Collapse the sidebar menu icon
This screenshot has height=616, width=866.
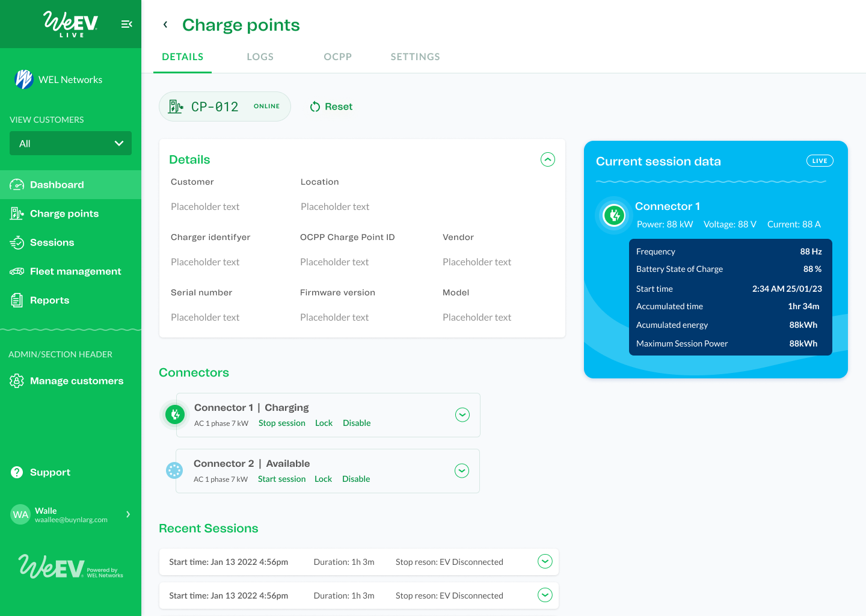coord(126,24)
